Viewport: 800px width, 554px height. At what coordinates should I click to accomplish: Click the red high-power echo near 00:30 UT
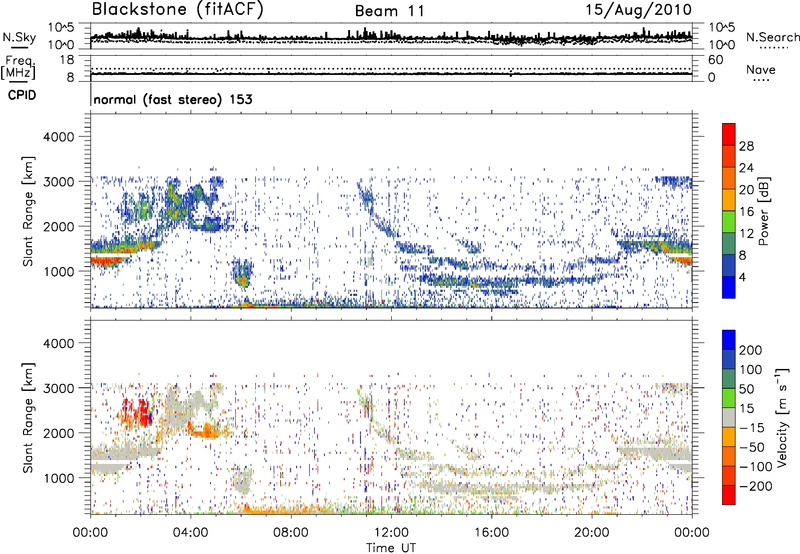(108, 260)
